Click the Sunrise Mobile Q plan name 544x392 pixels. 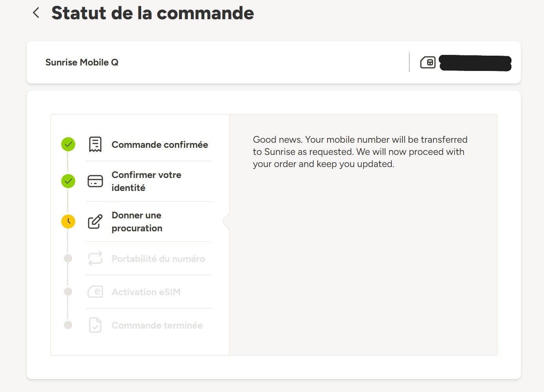pyautogui.click(x=82, y=62)
